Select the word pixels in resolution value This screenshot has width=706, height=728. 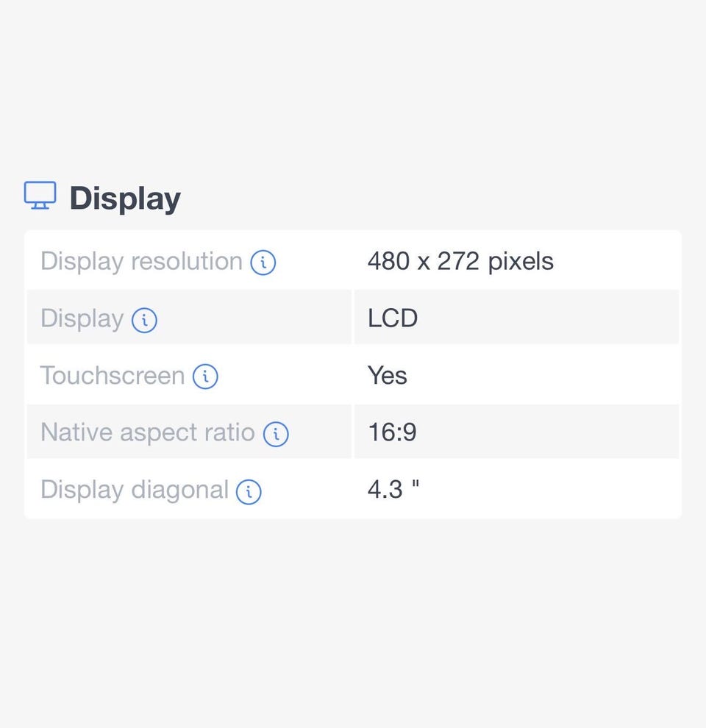click(520, 261)
